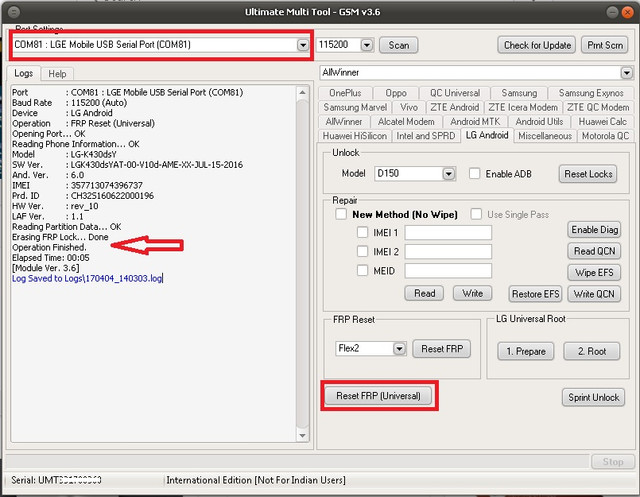Open the Motorola QC tab

coord(605,136)
